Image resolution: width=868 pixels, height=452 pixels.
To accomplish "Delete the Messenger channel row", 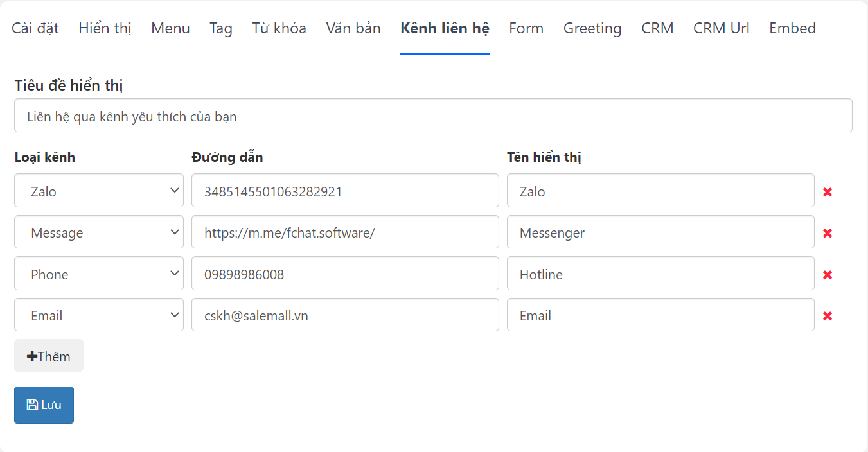I will (x=828, y=233).
